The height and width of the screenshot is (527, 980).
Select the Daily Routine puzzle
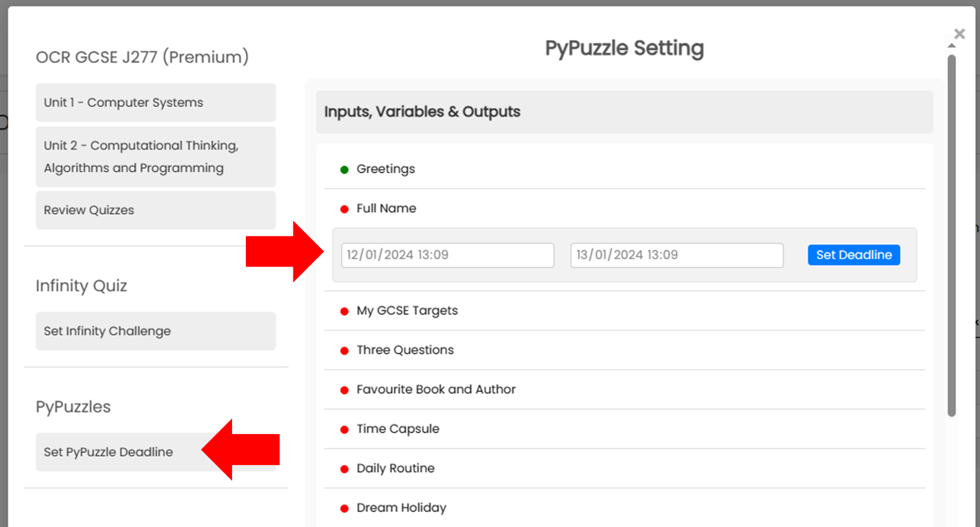pos(395,468)
